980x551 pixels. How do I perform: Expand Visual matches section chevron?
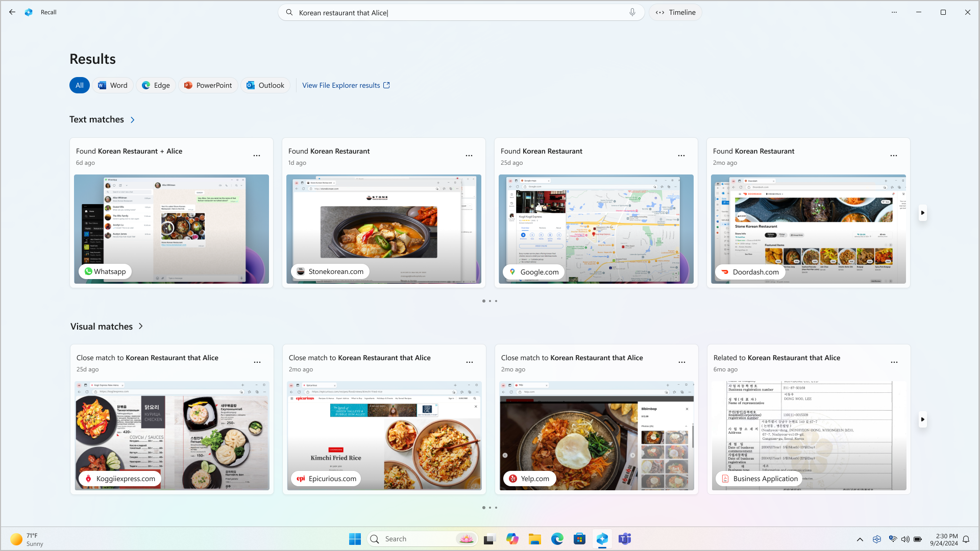(x=141, y=327)
